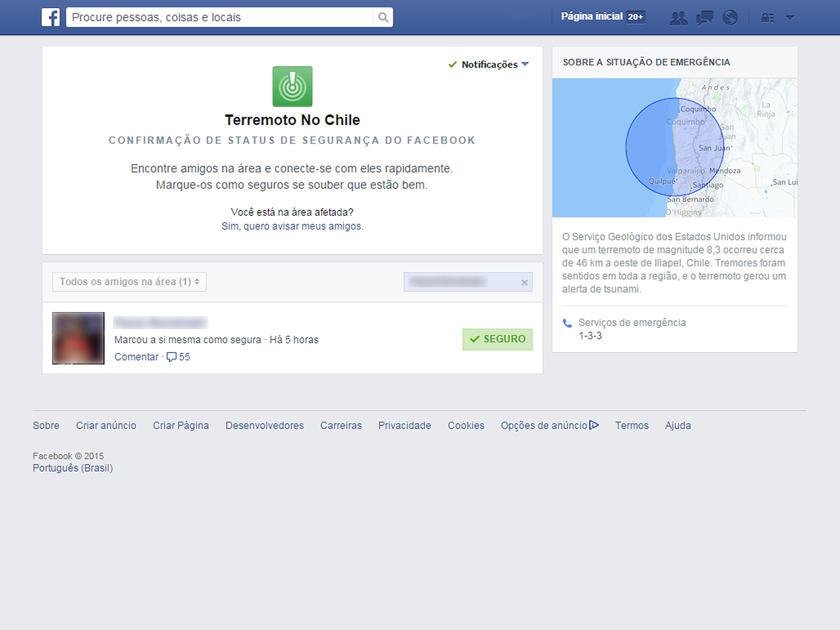The height and width of the screenshot is (630, 840).
Task: Change language via Português (Brasil)
Action: [73, 468]
